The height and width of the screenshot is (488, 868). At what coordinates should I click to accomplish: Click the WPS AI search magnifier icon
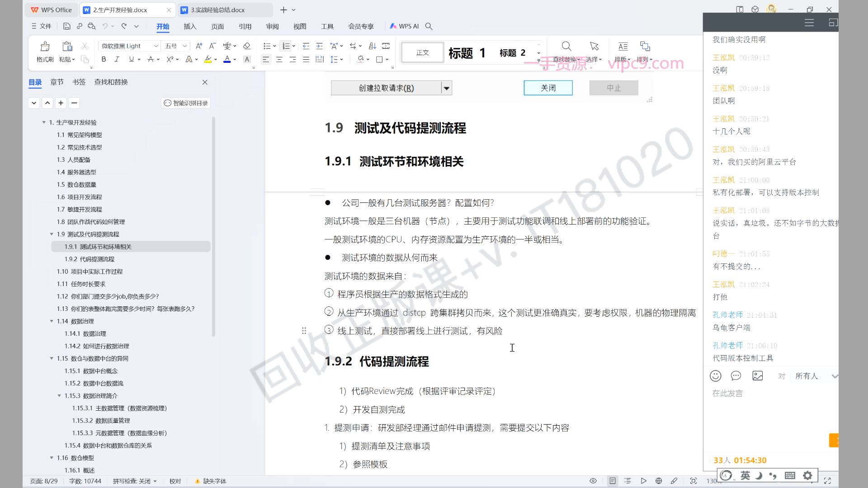pyautogui.click(x=429, y=26)
